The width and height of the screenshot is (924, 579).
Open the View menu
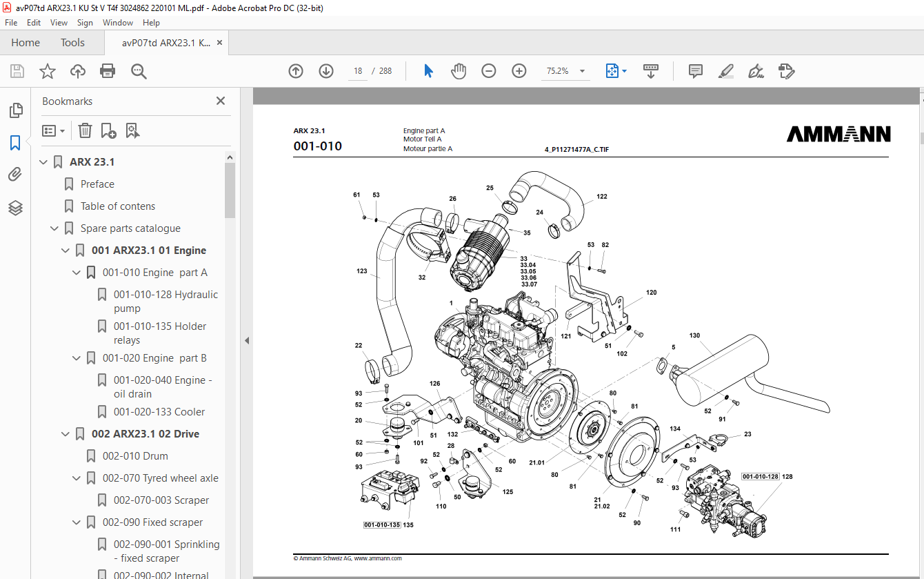pyautogui.click(x=59, y=23)
